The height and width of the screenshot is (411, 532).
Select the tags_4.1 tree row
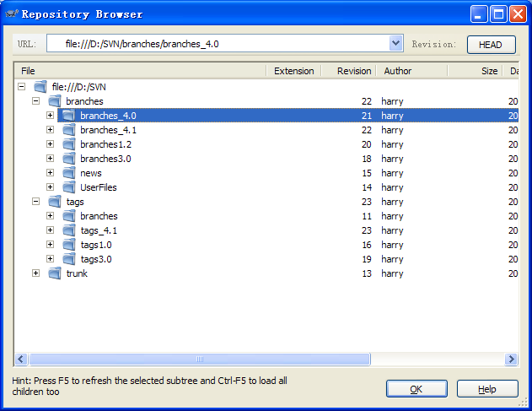(x=266, y=230)
